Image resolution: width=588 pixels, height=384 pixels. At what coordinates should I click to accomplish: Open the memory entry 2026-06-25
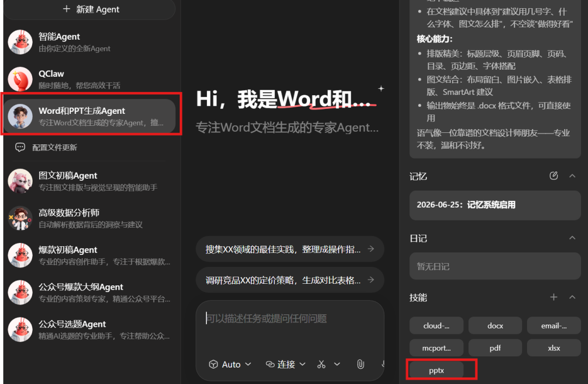(x=495, y=205)
